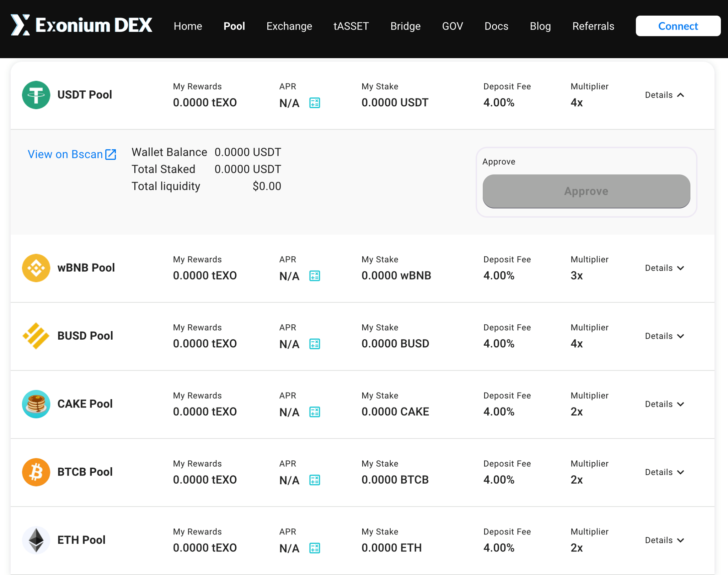
Task: Click the ETH Pool title
Action: [x=81, y=540]
